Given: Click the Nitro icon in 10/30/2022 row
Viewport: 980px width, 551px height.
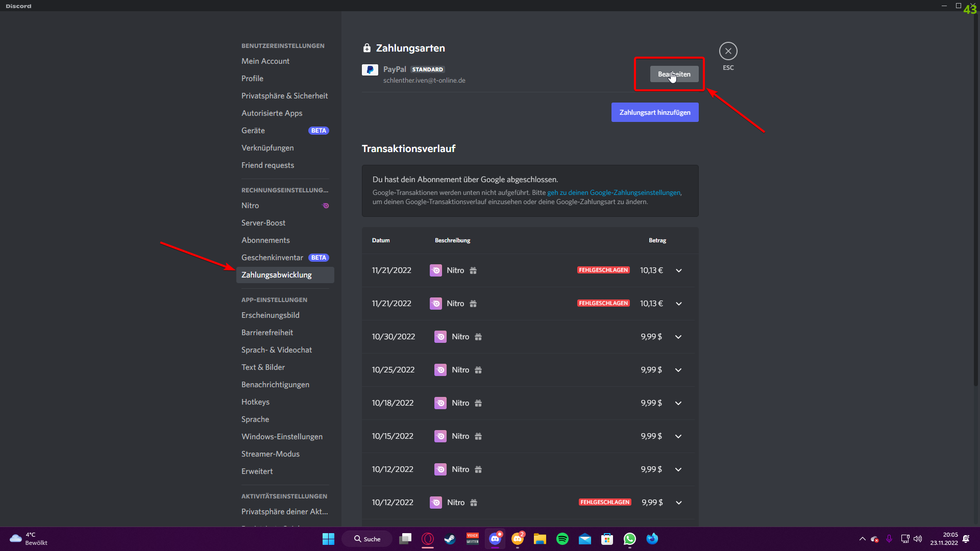Looking at the screenshot, I should [440, 337].
